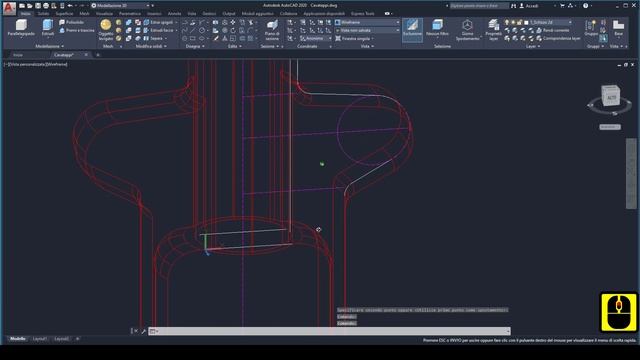Image resolution: width=640 pixels, height=360 pixels.
Task: Close the command line window
Action: point(136,331)
